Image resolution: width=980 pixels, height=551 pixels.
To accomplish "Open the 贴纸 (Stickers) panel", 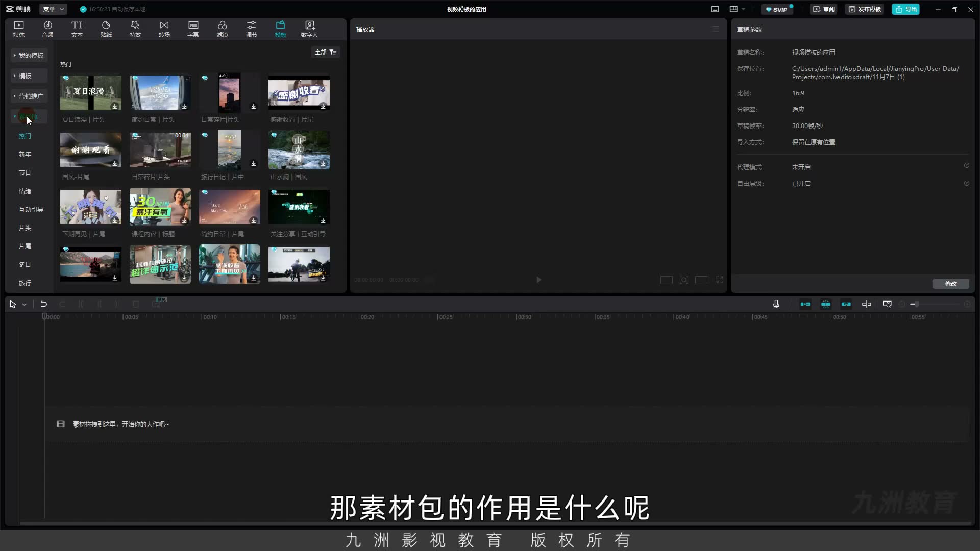I will coord(106,29).
